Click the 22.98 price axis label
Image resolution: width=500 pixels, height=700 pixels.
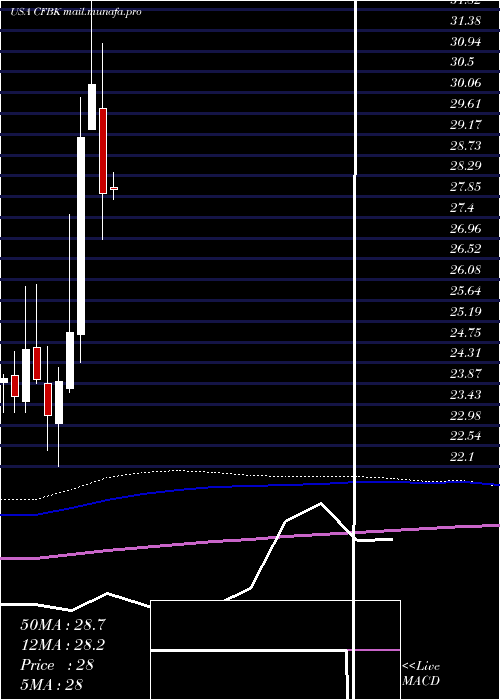click(466, 415)
